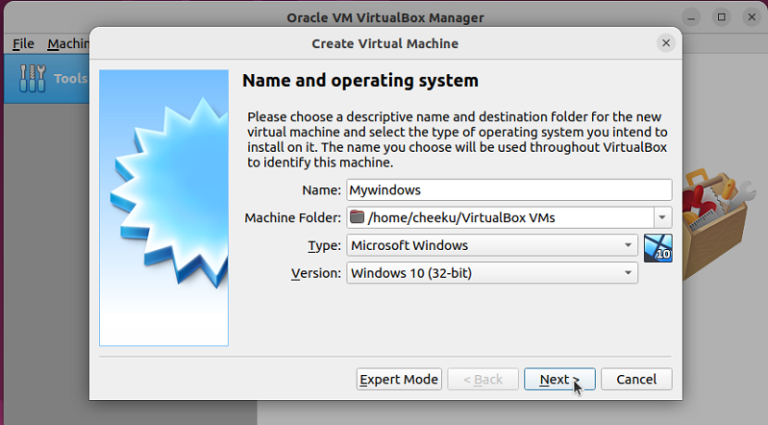Open the Version dropdown showing Windows 10 (32-bit)

click(x=492, y=273)
